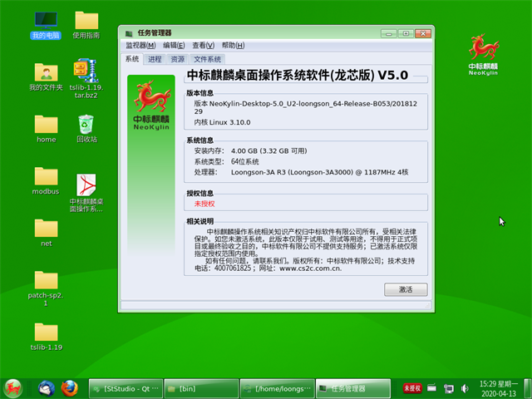
Task: Open the NeoKylin start menu button
Action: coord(13,388)
